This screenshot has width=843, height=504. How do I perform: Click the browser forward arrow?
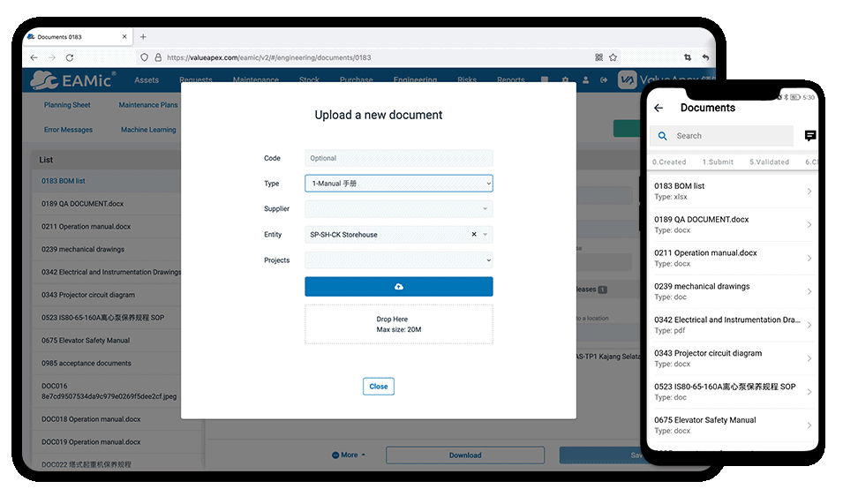click(51, 57)
